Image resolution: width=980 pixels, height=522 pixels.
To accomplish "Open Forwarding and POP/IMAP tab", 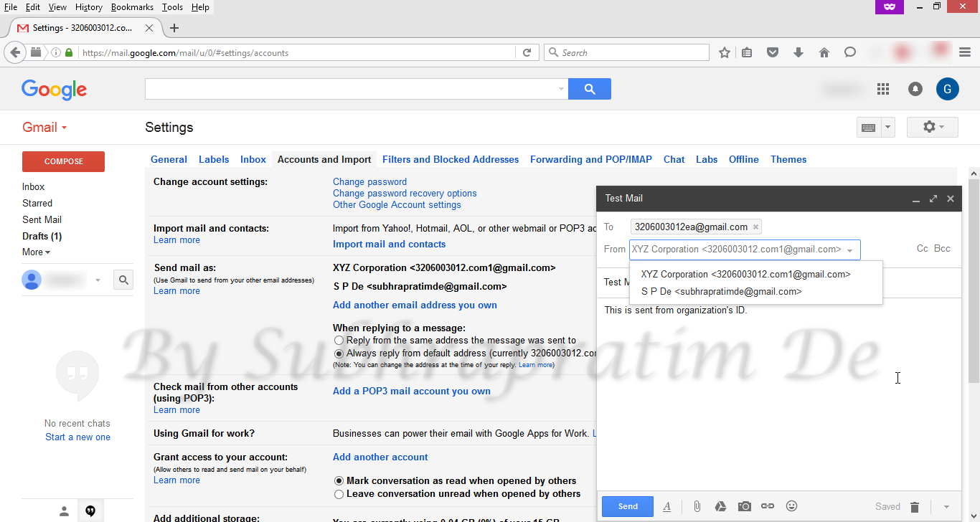I will pyautogui.click(x=591, y=160).
